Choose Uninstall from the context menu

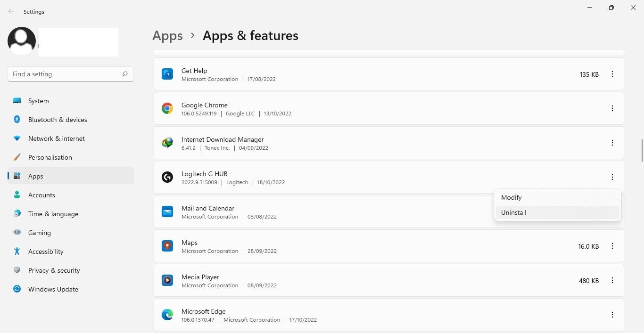558,212
